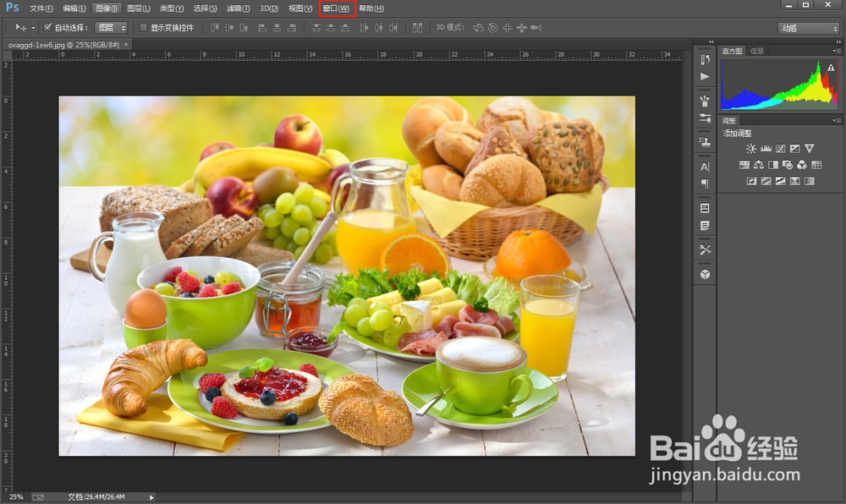This screenshot has width=846, height=504.
Task: Open the histogram panel flyout menu
Action: (x=837, y=51)
